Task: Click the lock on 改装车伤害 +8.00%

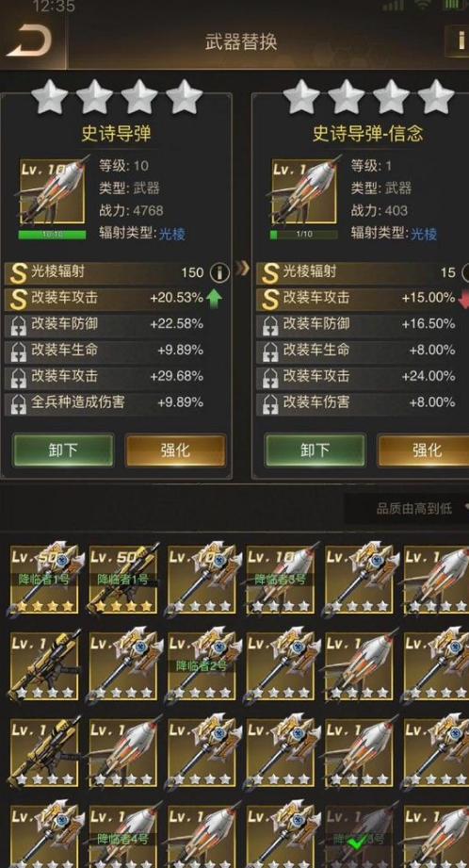Action: click(270, 403)
